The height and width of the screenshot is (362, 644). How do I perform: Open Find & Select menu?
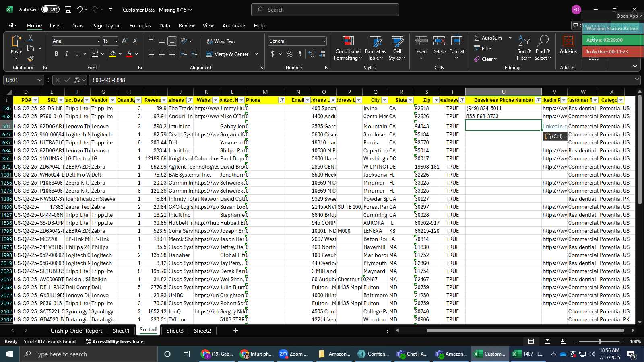coord(543,48)
